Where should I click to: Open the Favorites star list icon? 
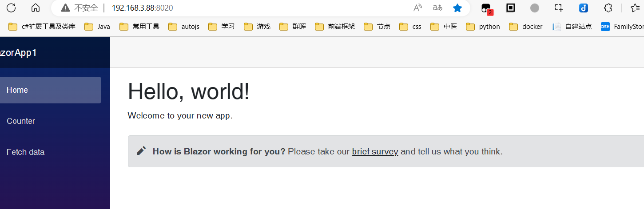(x=636, y=8)
